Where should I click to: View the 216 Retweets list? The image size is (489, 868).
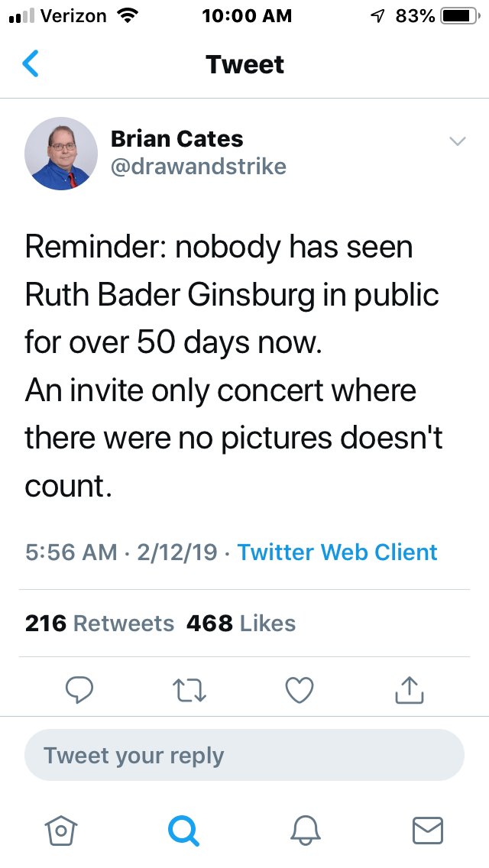coord(99,623)
